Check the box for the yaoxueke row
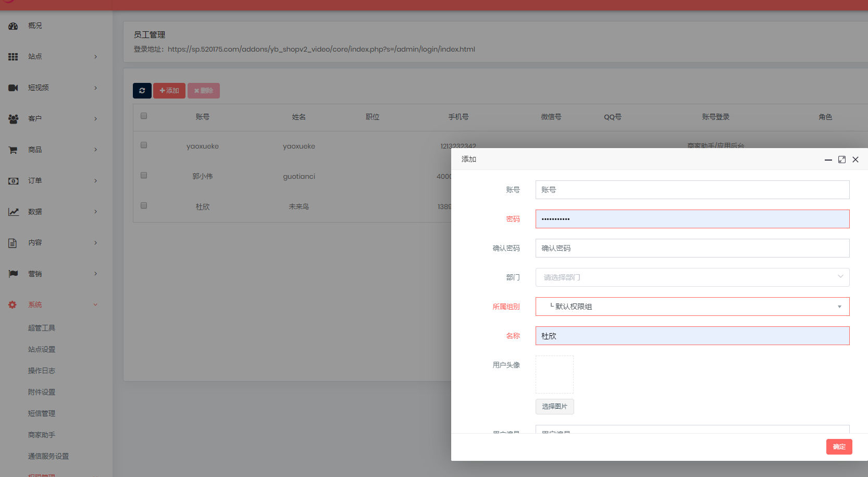868x477 pixels. click(144, 145)
